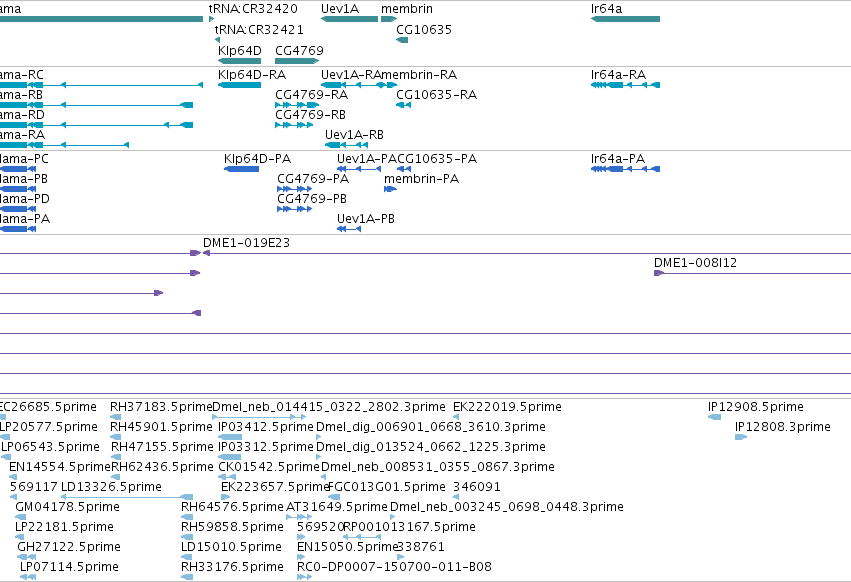The image size is (851, 582).
Task: Select EST AT31649.5prime
Action: pos(299,517)
